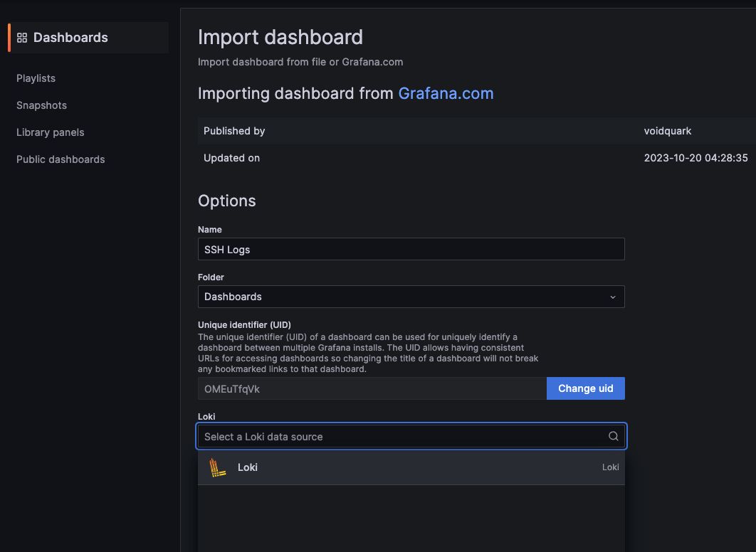Expand the Folder dropdown showing Dashboards
Image resolution: width=756 pixels, height=552 pixels.
coord(411,297)
